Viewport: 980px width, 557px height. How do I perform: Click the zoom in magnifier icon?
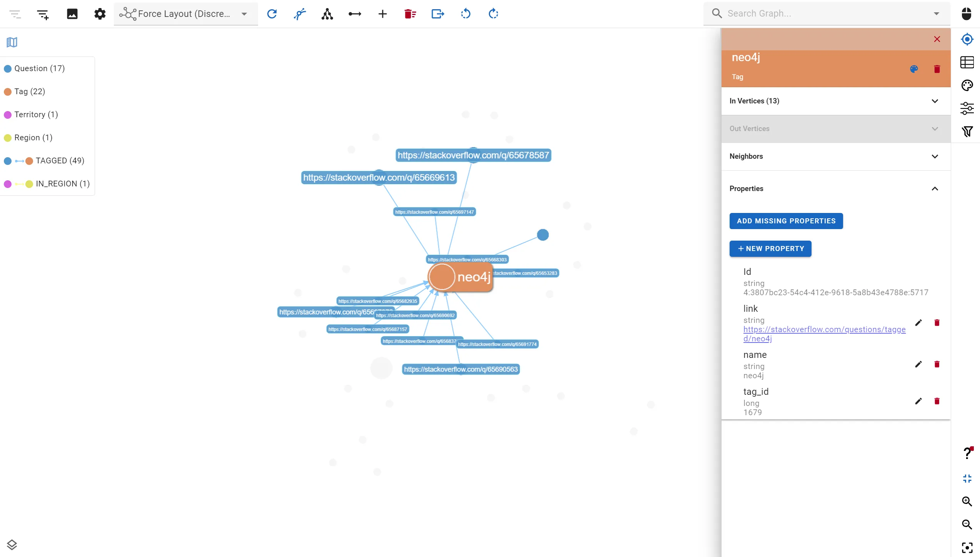pos(967,501)
